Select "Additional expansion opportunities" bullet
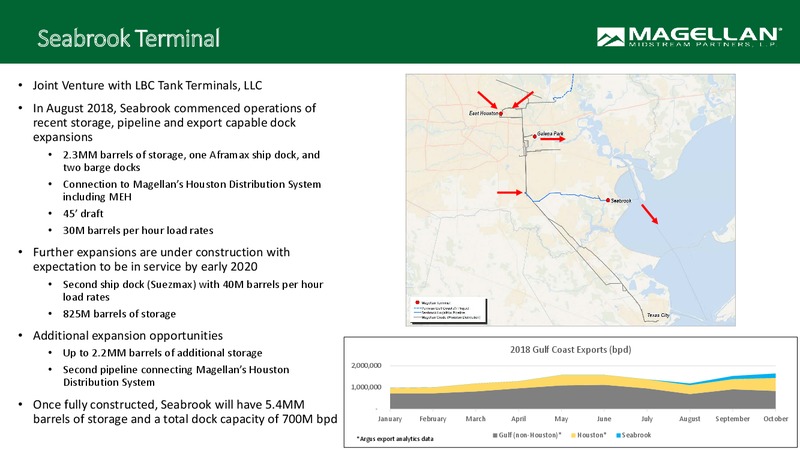 tap(128, 335)
